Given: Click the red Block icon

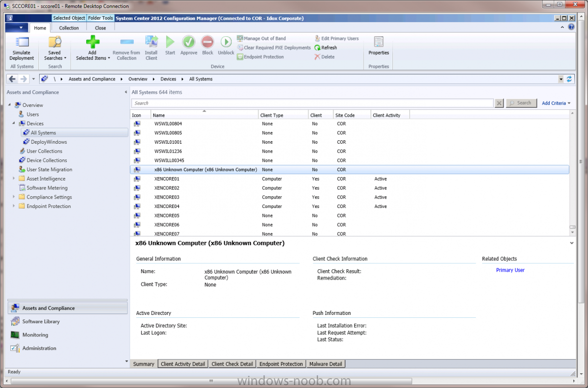Looking at the screenshot, I should tap(208, 42).
